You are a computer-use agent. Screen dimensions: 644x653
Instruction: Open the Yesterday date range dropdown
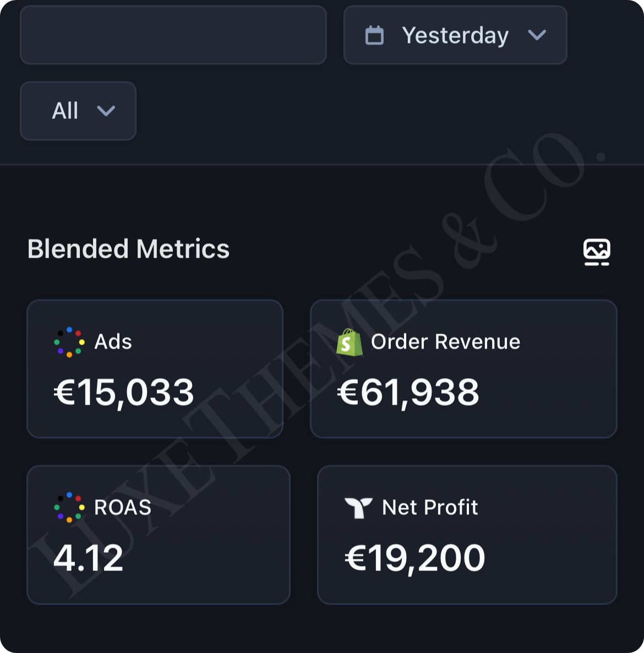pos(455,35)
